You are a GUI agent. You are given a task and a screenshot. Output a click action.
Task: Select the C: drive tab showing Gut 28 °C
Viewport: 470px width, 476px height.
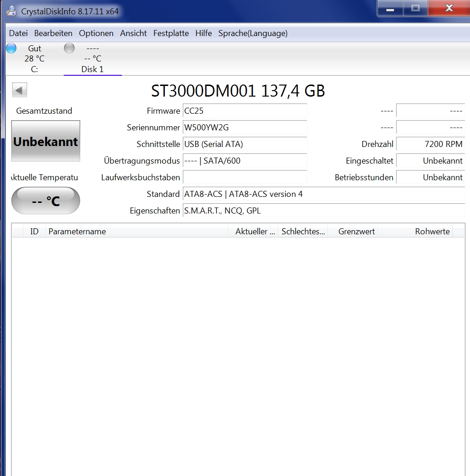pos(34,59)
